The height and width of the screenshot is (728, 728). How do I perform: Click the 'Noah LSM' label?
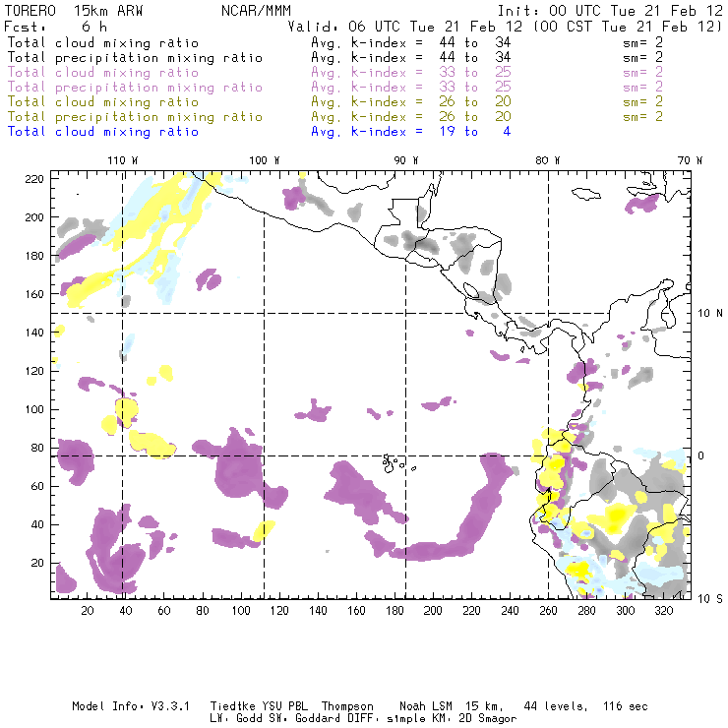(426, 706)
